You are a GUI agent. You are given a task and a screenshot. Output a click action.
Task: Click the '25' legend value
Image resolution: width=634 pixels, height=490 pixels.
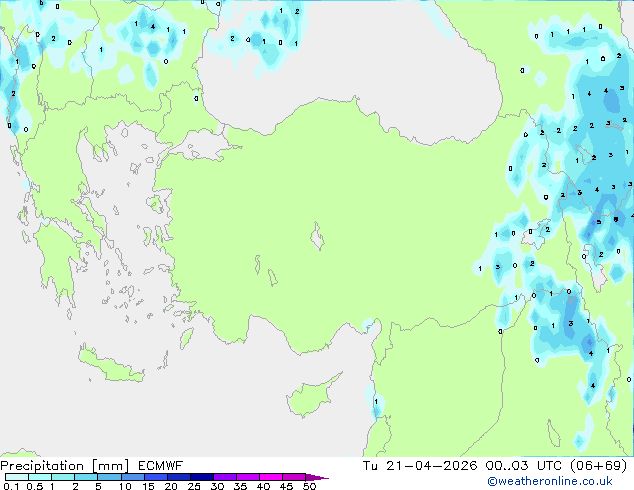pos(194,486)
